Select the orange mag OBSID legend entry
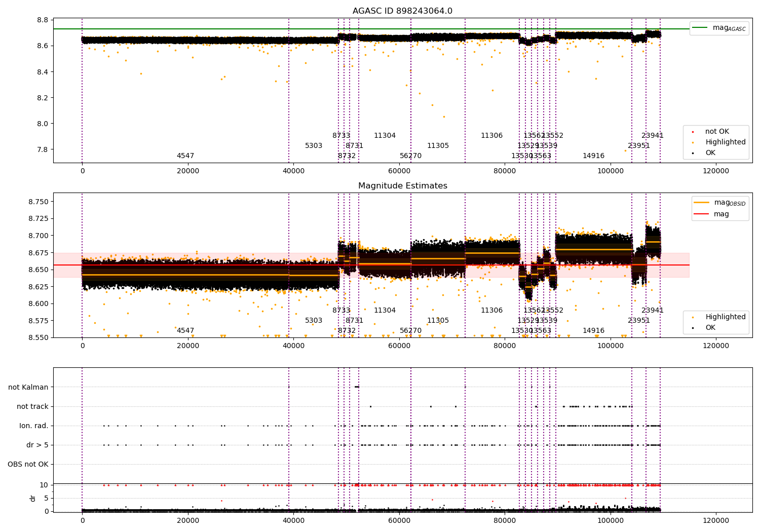The width and height of the screenshot is (760, 532). coord(720,203)
